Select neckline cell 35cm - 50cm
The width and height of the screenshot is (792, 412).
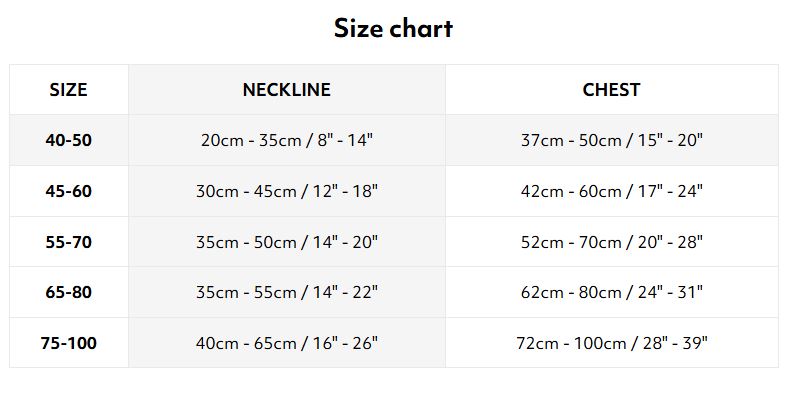(287, 242)
